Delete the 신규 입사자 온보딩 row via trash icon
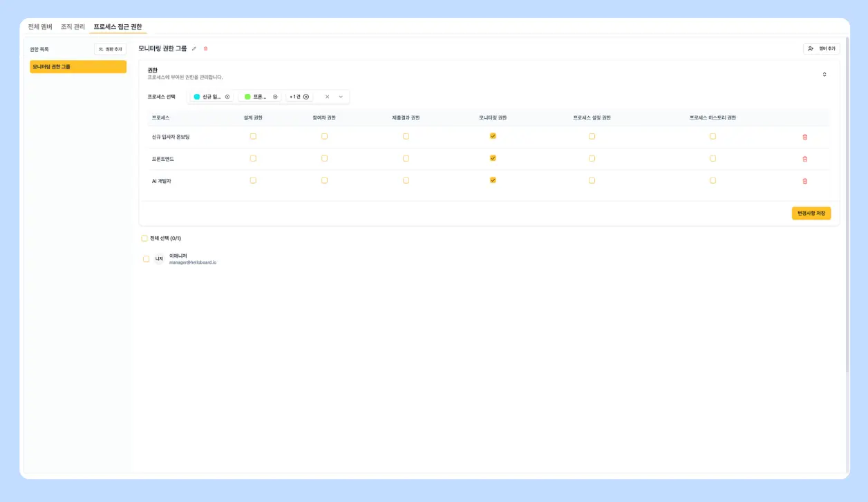Viewport: 868px width, 502px height. tap(804, 137)
